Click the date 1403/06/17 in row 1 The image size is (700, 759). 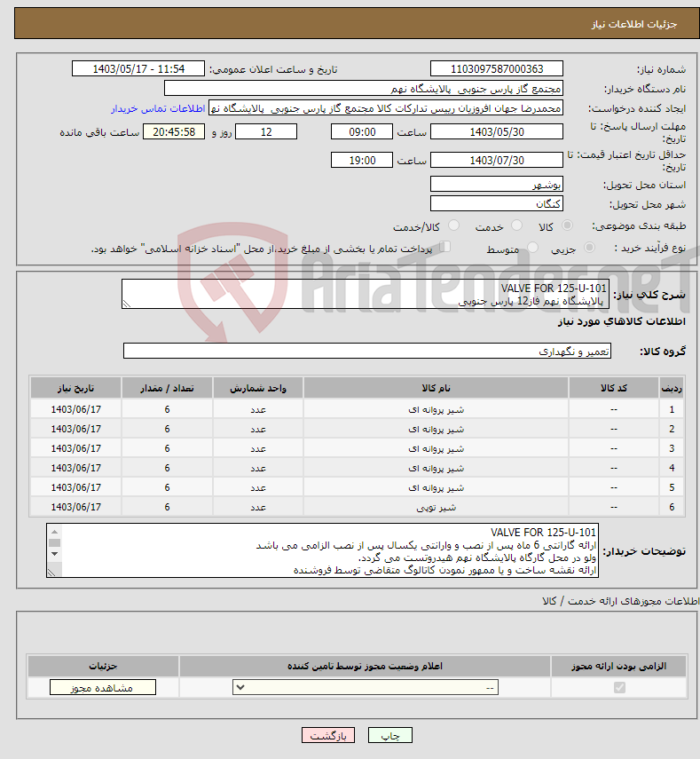coord(76,409)
